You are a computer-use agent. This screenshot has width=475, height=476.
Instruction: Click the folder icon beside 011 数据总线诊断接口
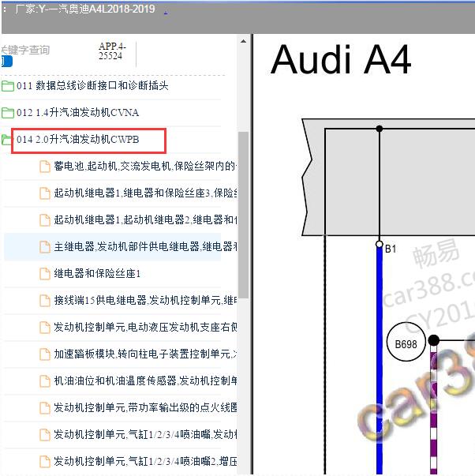[x=7, y=86]
